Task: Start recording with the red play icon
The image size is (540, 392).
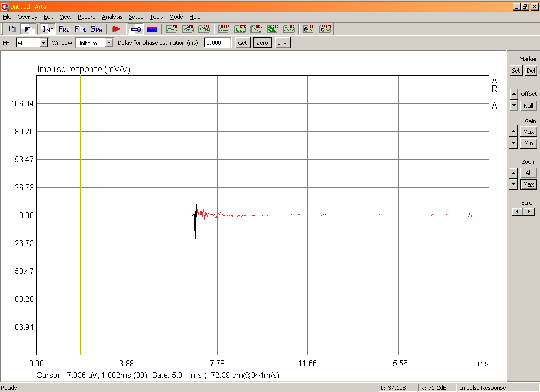Action: tap(116, 30)
